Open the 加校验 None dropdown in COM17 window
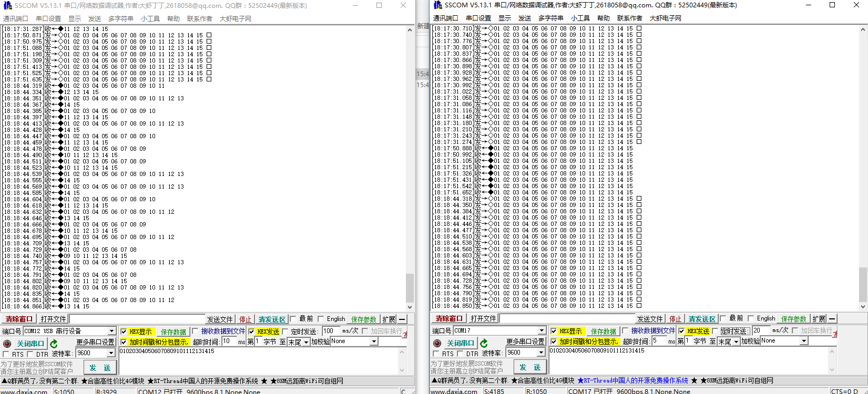868x394 pixels. (804, 341)
